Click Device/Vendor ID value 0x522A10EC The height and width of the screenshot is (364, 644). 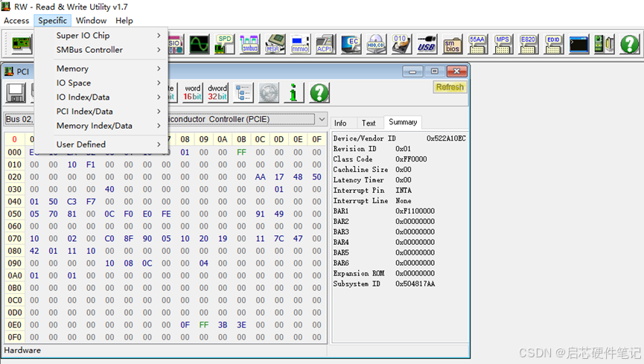[446, 138]
